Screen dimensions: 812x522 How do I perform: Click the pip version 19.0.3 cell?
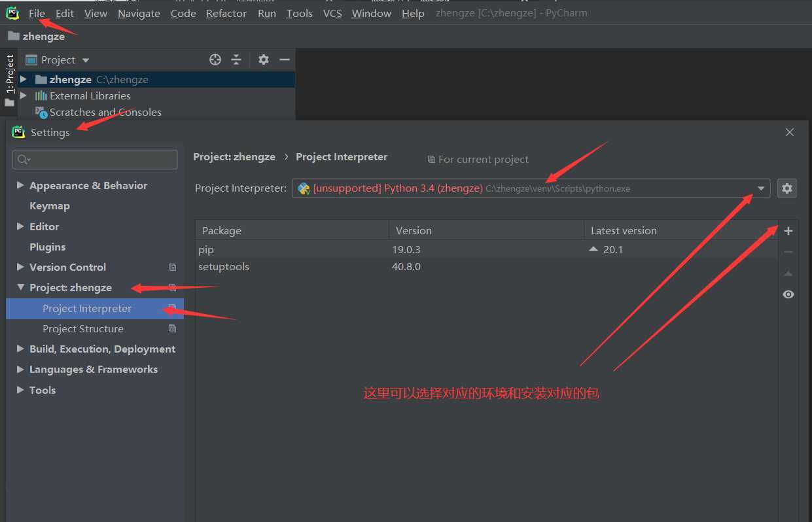click(x=406, y=249)
